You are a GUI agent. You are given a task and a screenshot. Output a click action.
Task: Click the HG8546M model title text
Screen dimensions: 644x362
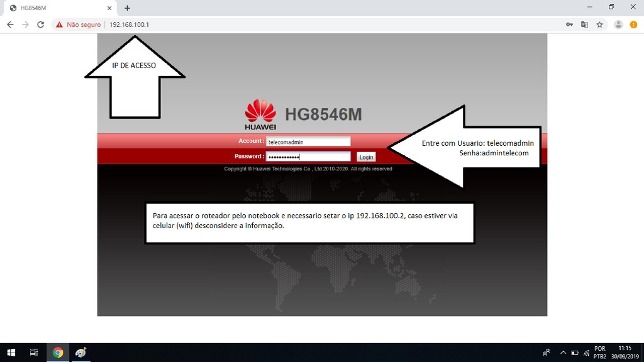324,114
